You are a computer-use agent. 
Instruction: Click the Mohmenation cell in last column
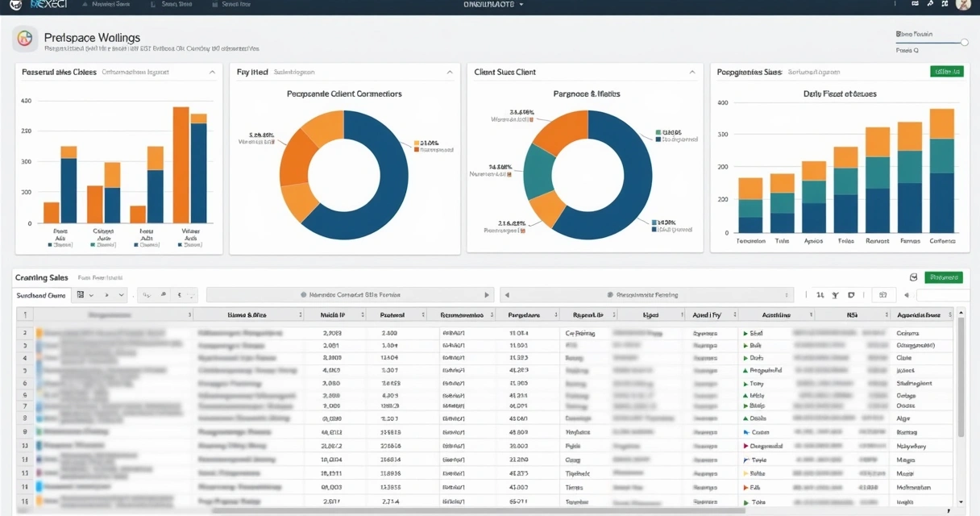coord(914,487)
